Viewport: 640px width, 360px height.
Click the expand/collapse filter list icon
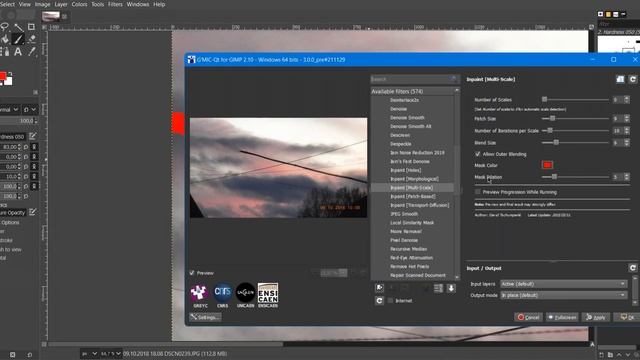coord(438,288)
